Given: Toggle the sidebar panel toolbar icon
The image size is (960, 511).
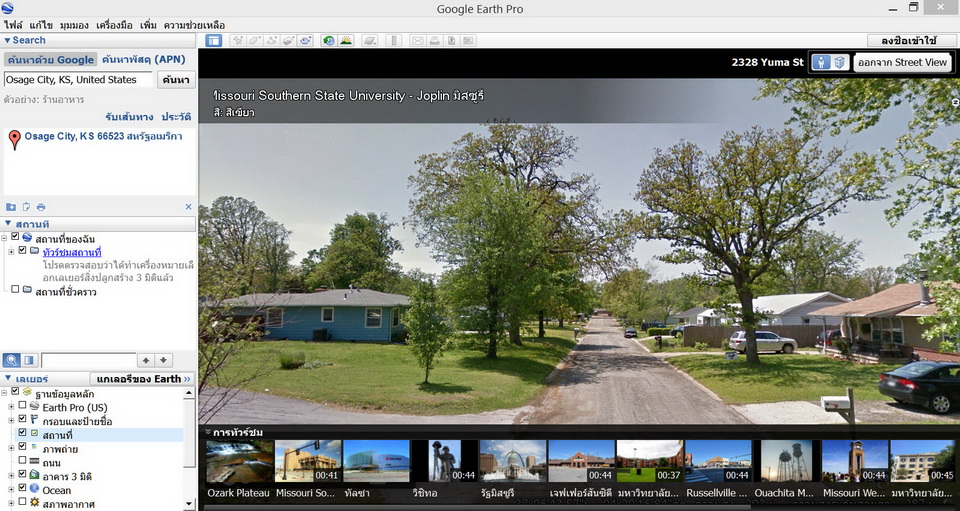Looking at the screenshot, I should 214,40.
